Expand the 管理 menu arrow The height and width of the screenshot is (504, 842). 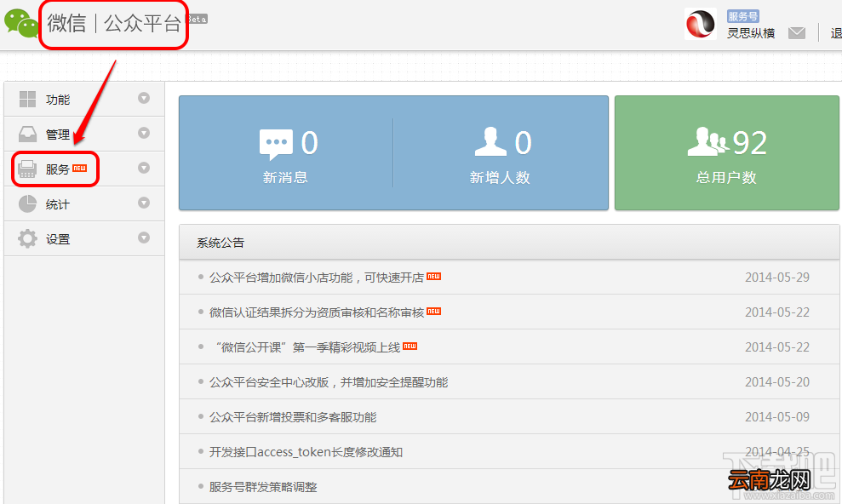(x=143, y=133)
